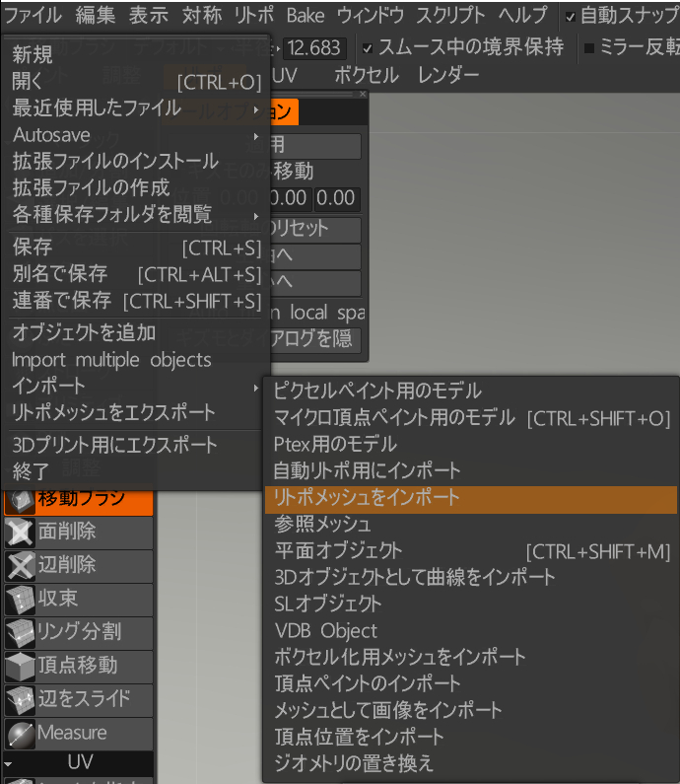Click the 移動ブラシ move brush tool icon
This screenshot has height=784, width=680.
tap(20, 499)
